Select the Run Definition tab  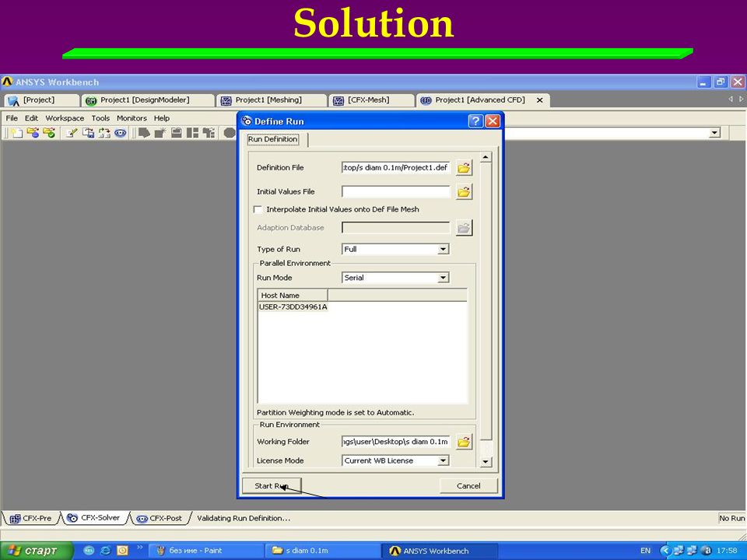(x=273, y=139)
